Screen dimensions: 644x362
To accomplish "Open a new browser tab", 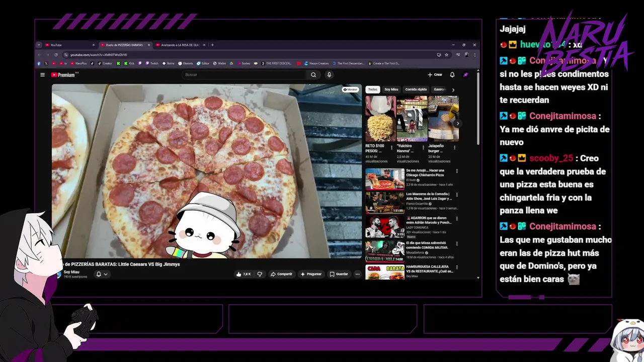I will point(212,45).
